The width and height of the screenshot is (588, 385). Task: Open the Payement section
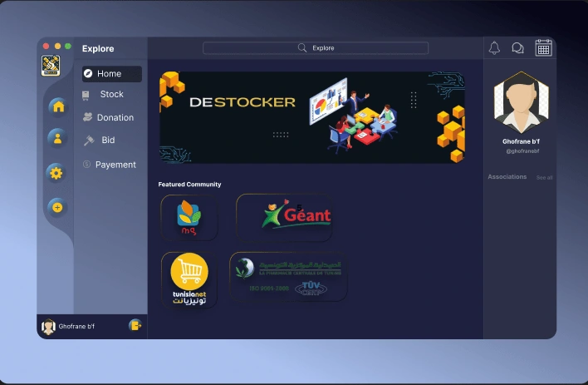click(x=115, y=165)
